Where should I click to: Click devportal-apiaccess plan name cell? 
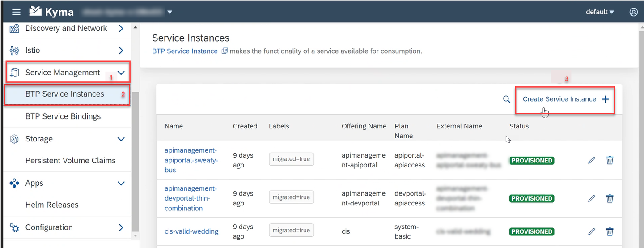(x=410, y=198)
